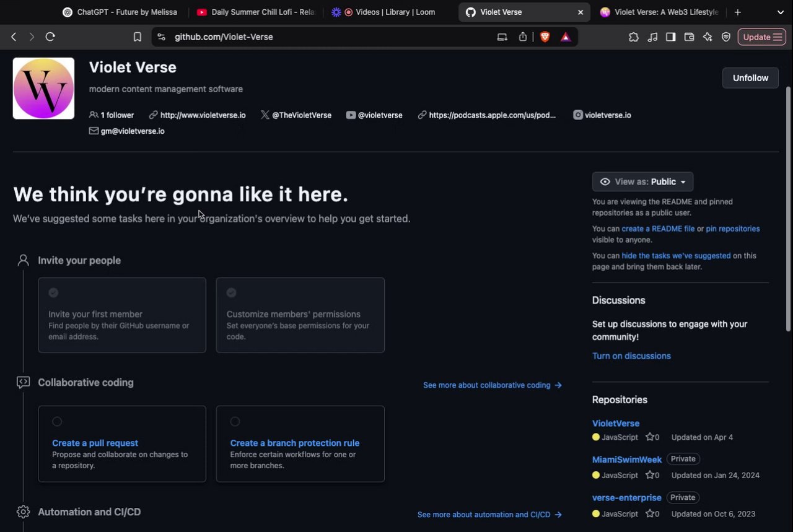
Task: Click the media control music note icon
Action: (652, 37)
